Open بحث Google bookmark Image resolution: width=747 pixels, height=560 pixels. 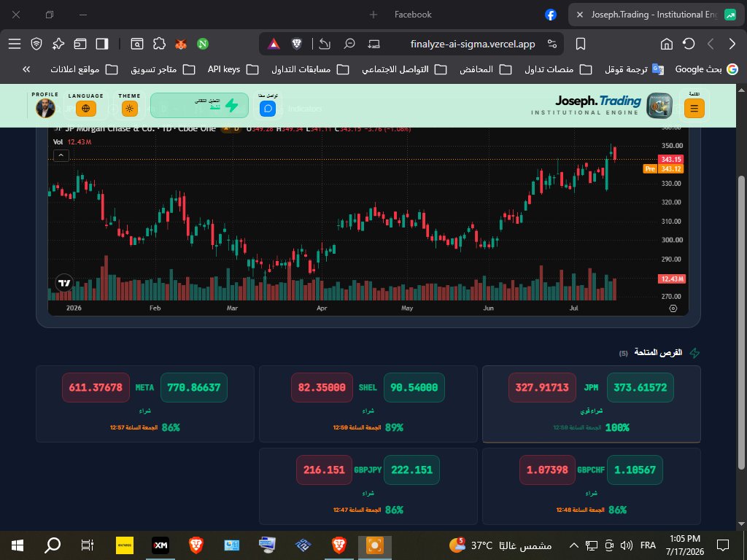click(x=706, y=69)
